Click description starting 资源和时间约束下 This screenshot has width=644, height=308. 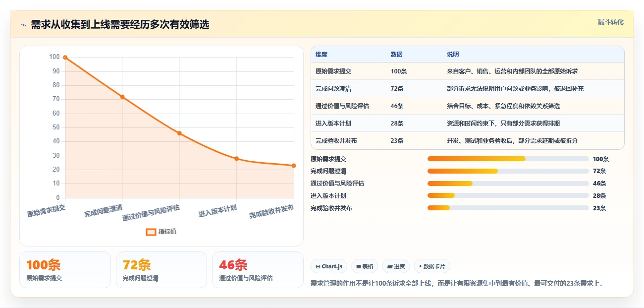(x=503, y=123)
